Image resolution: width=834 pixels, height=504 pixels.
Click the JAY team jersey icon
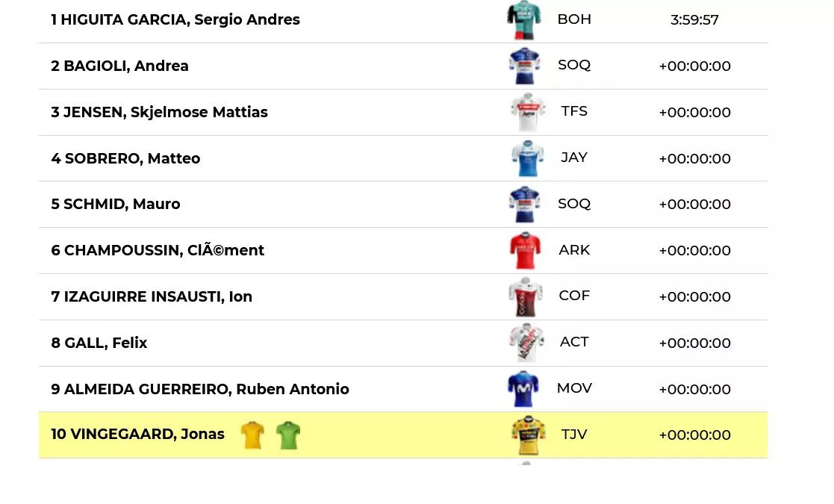527,158
